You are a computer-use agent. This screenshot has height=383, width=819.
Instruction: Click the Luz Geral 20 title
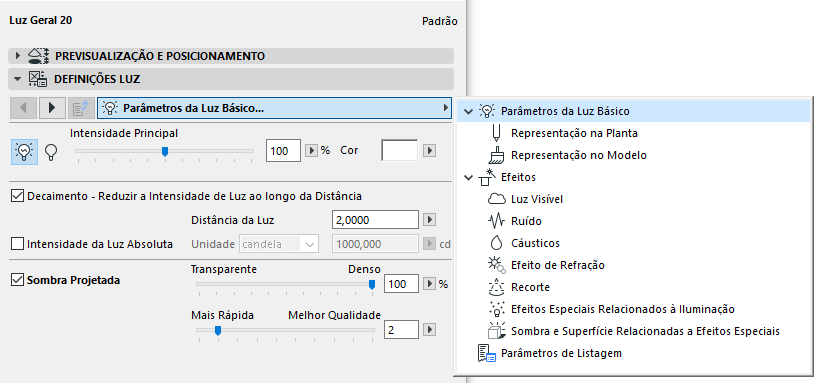[41, 20]
